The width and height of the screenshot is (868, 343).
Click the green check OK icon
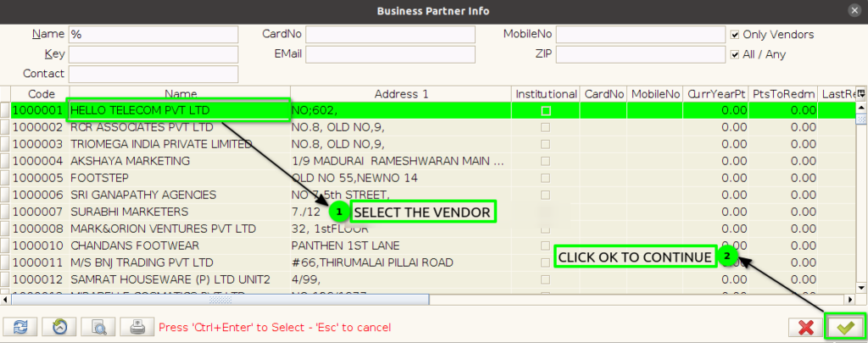[x=845, y=328]
